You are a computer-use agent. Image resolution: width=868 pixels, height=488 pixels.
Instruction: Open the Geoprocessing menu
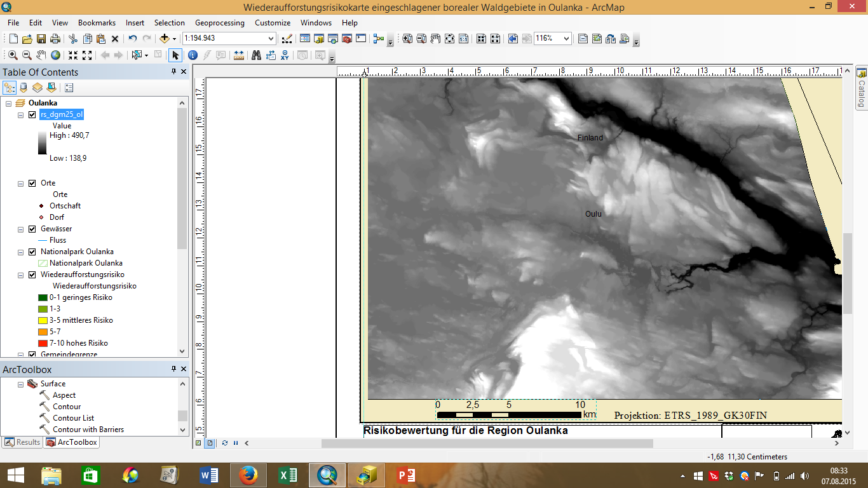pos(219,22)
